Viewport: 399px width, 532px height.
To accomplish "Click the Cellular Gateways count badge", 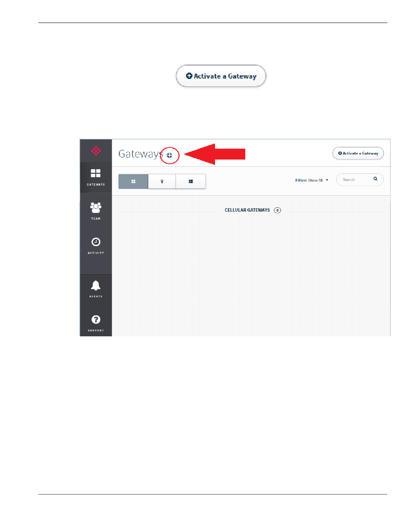I will [277, 210].
